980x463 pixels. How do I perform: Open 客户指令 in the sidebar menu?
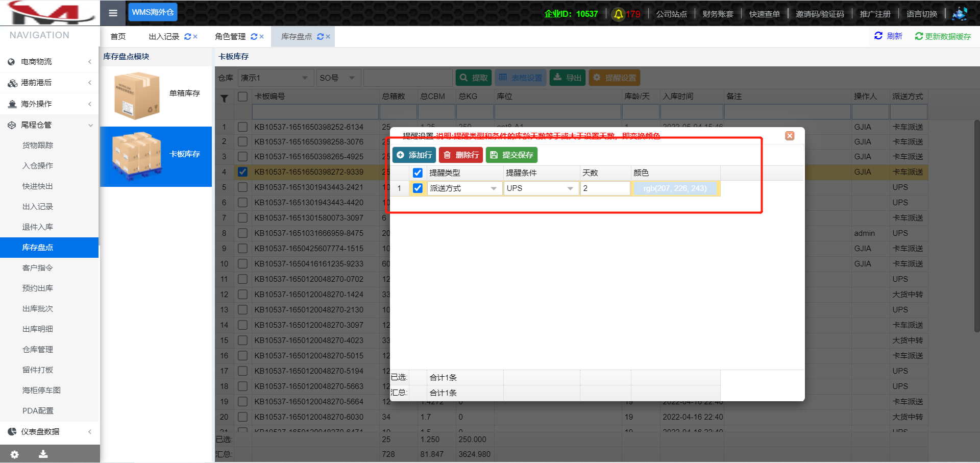[37, 268]
